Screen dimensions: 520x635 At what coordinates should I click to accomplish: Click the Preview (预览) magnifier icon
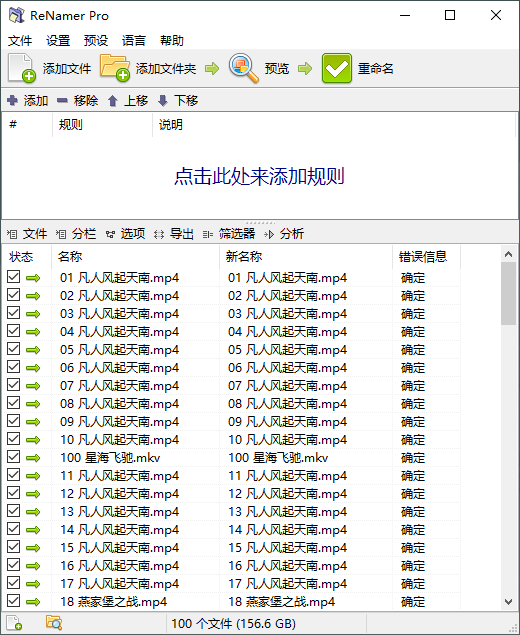[243, 68]
